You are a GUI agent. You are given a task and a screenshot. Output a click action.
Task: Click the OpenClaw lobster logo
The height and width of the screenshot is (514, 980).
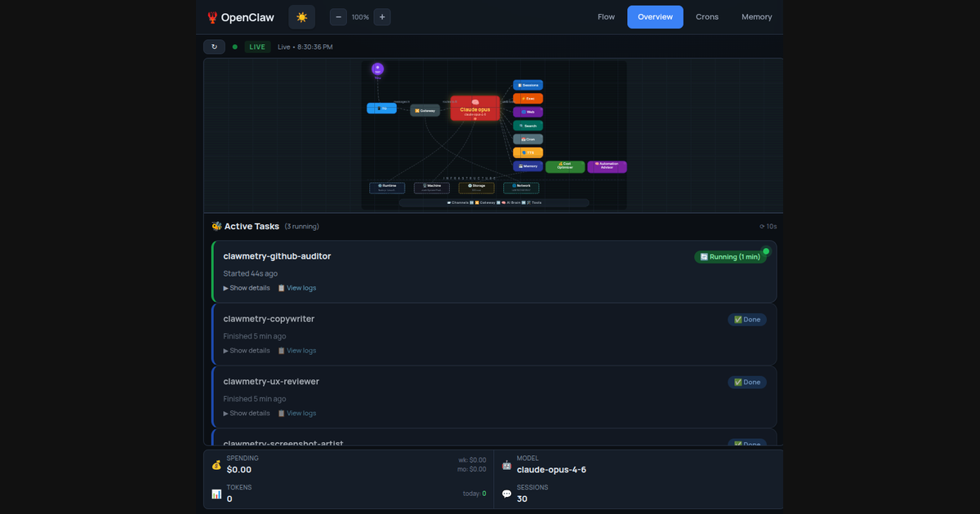(212, 17)
